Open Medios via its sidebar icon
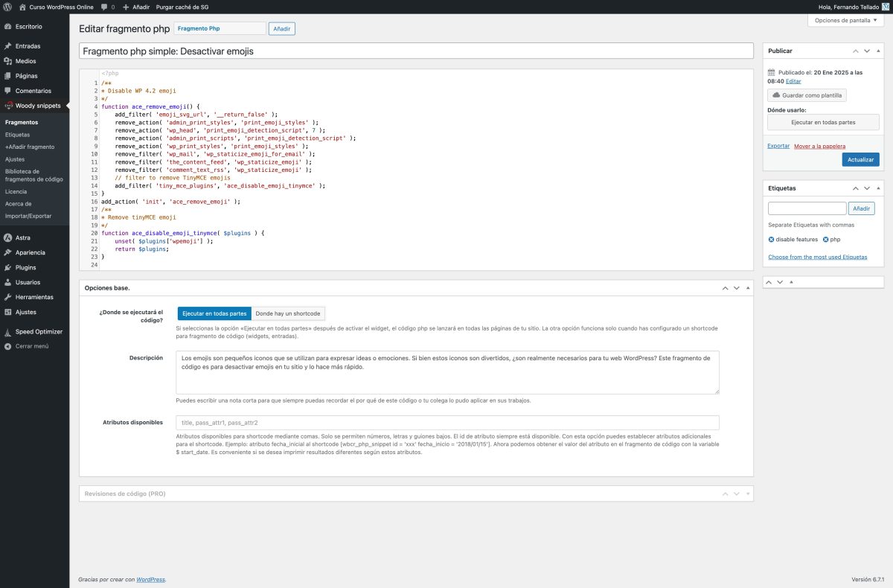 click(x=7, y=61)
